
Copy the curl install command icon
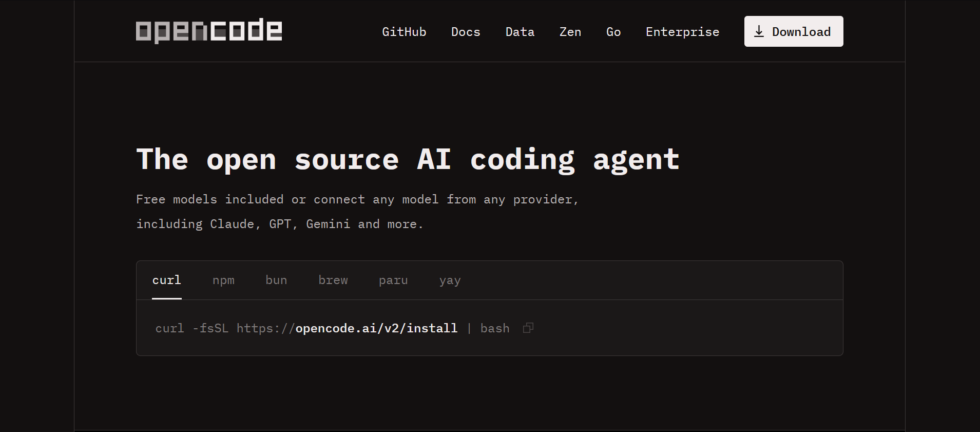click(528, 328)
